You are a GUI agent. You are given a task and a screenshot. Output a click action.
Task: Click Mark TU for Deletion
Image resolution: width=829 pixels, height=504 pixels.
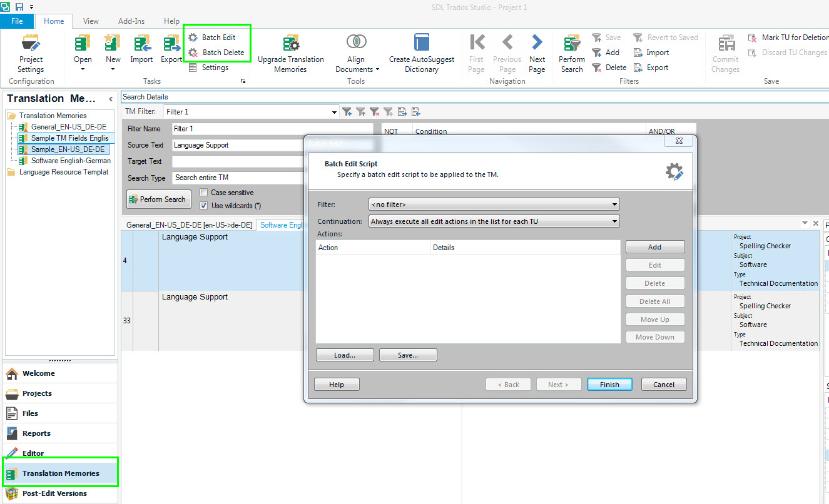pyautogui.click(x=788, y=38)
